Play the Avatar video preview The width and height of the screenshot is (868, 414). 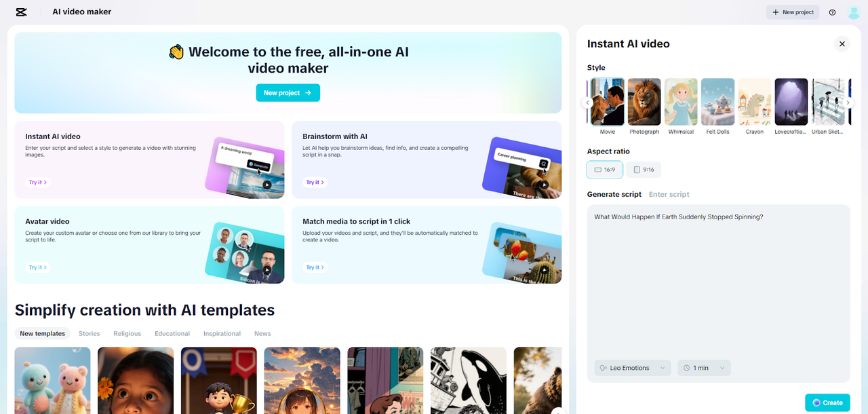point(267,269)
